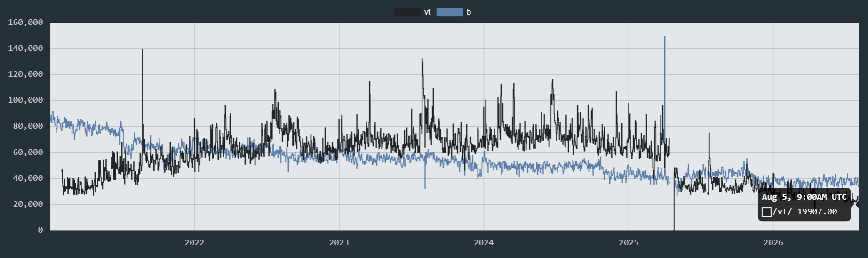Click the 160,000 y-axis label
Screen dimensions: 868x258
25,22
